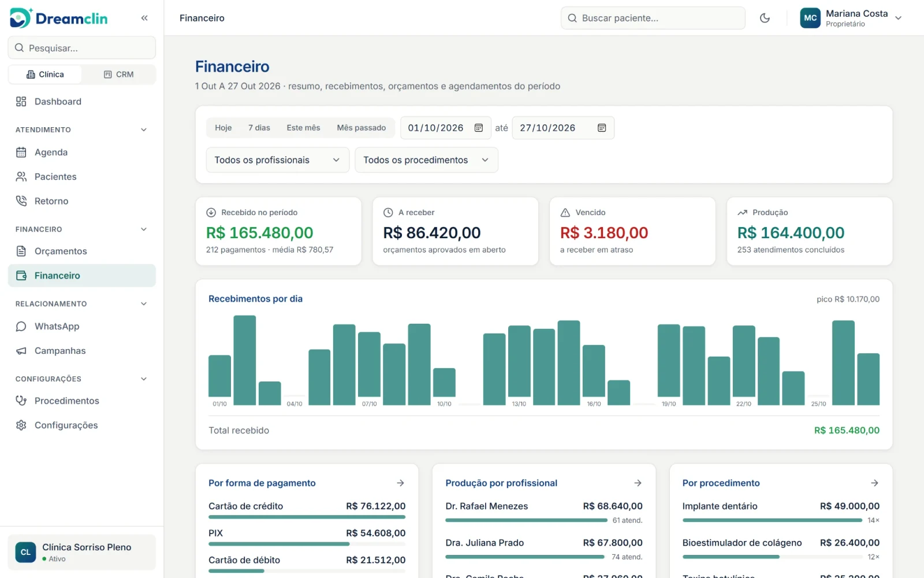Click the Implante dentário row label
The width and height of the screenshot is (924, 578).
tap(720, 506)
